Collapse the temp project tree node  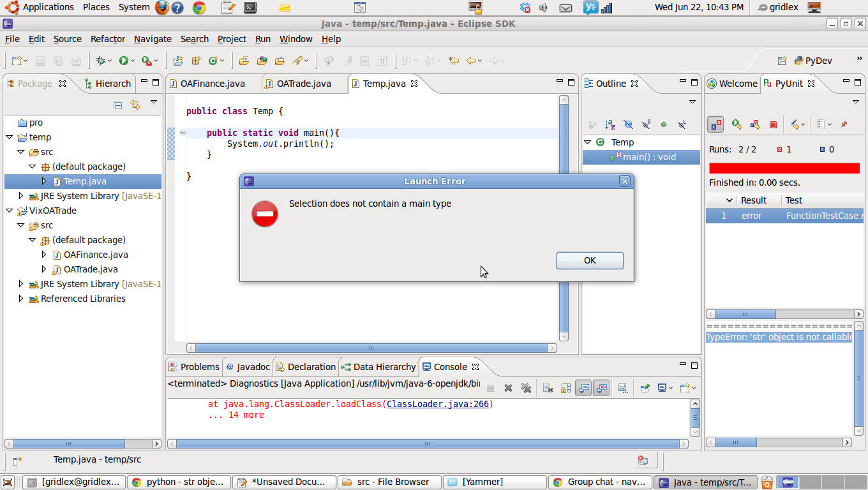point(9,137)
